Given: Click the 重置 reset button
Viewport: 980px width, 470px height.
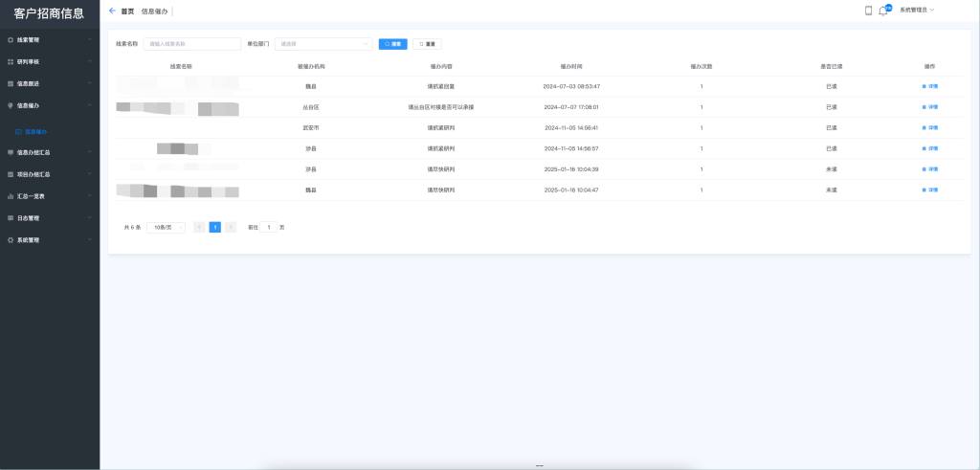Looking at the screenshot, I should tap(427, 44).
